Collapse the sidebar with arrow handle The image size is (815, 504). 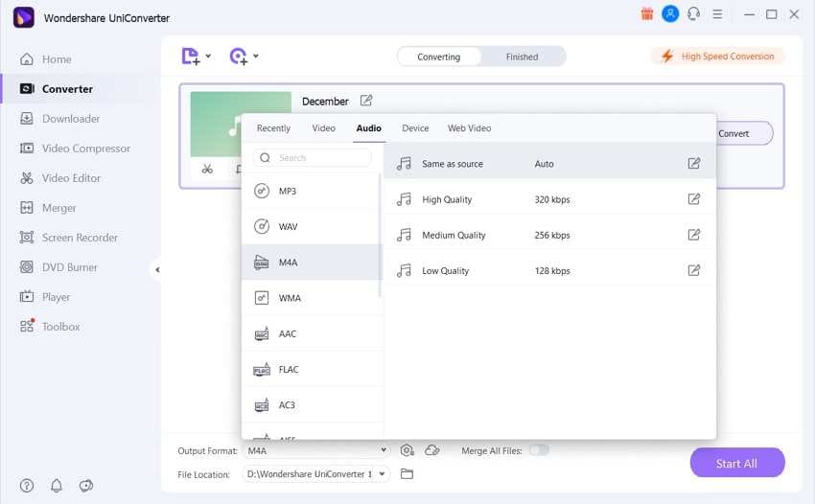[157, 269]
